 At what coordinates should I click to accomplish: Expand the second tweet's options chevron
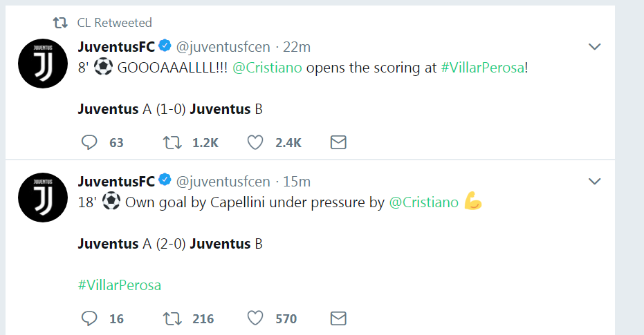594,182
